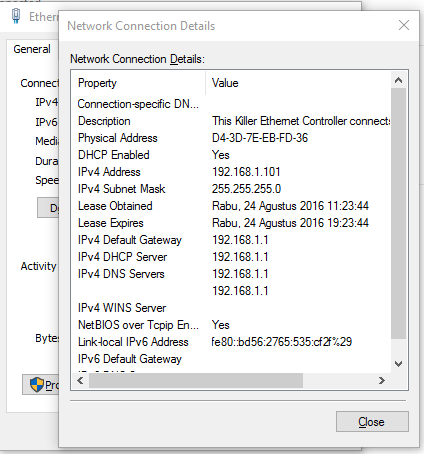424x454 pixels.
Task: Click the value fe80::bd56:2765:535:cf2f%29
Action: (x=282, y=342)
